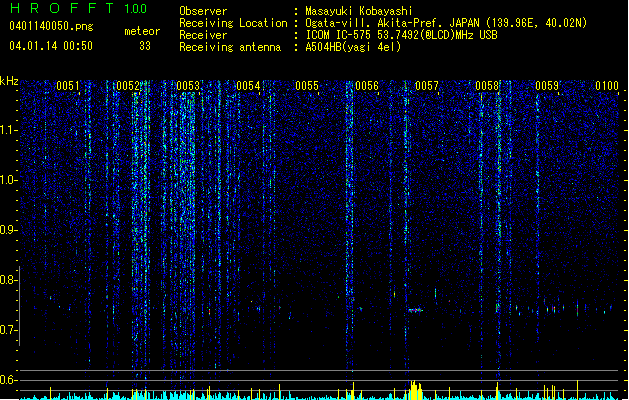Click the 'Receiving antenna' field label

coord(230,47)
